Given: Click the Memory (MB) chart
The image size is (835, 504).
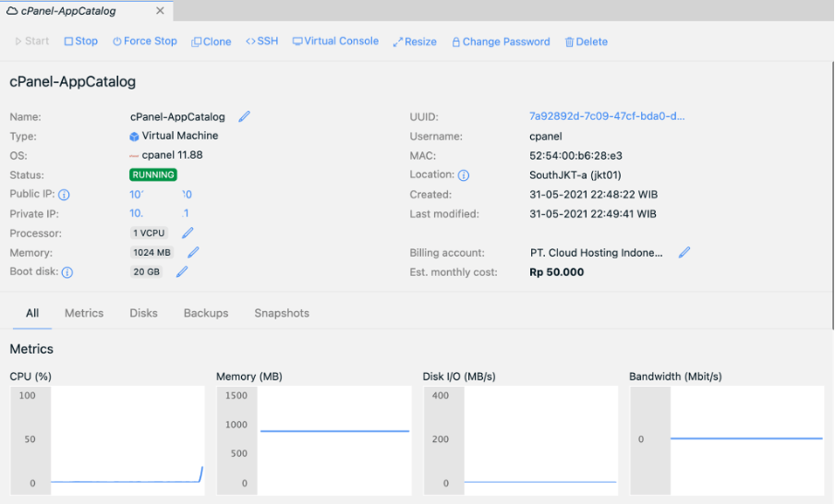Looking at the screenshot, I should 314,440.
